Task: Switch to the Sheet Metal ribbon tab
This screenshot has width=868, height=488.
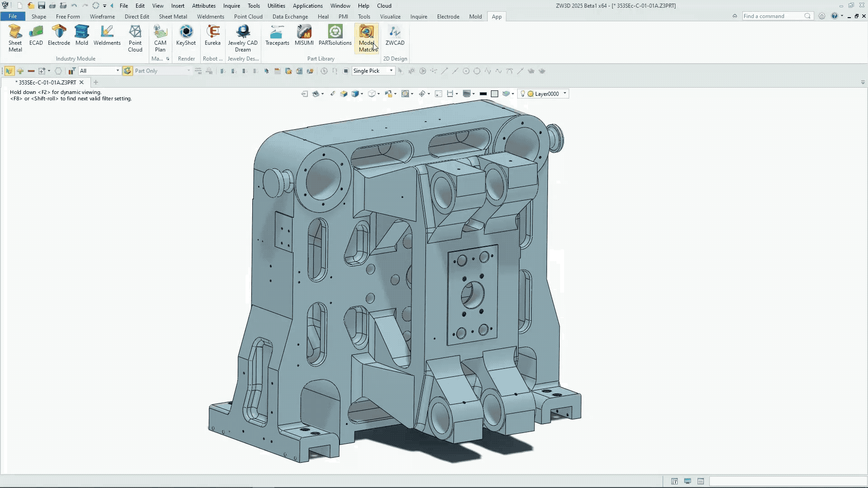Action: [x=173, y=16]
